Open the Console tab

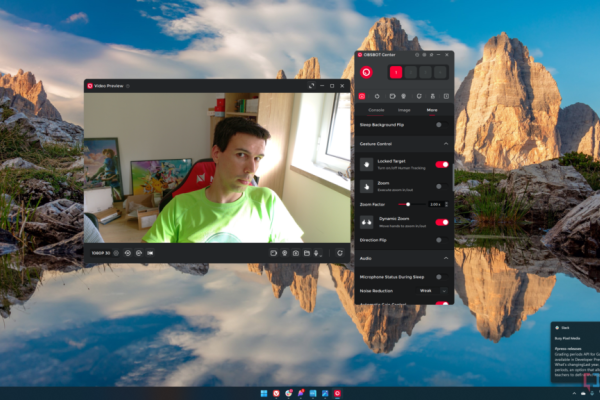point(376,110)
